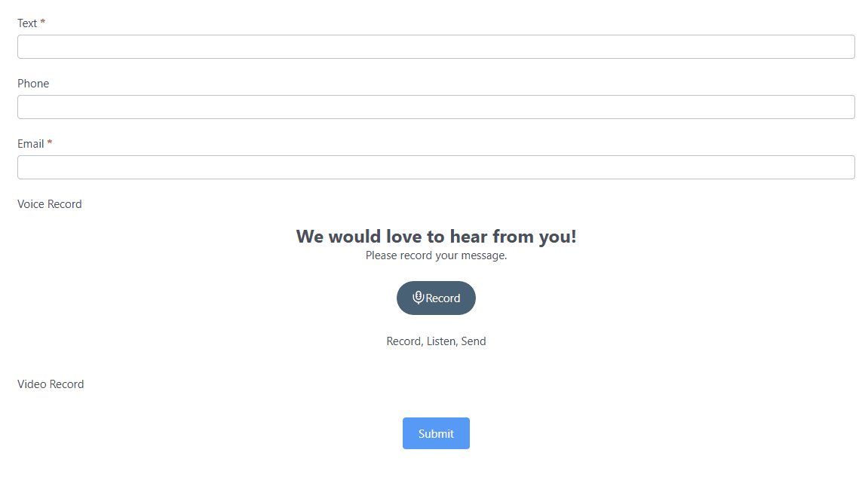Submit the form with the blue Submit button
This screenshot has width=868, height=480.
click(x=436, y=433)
